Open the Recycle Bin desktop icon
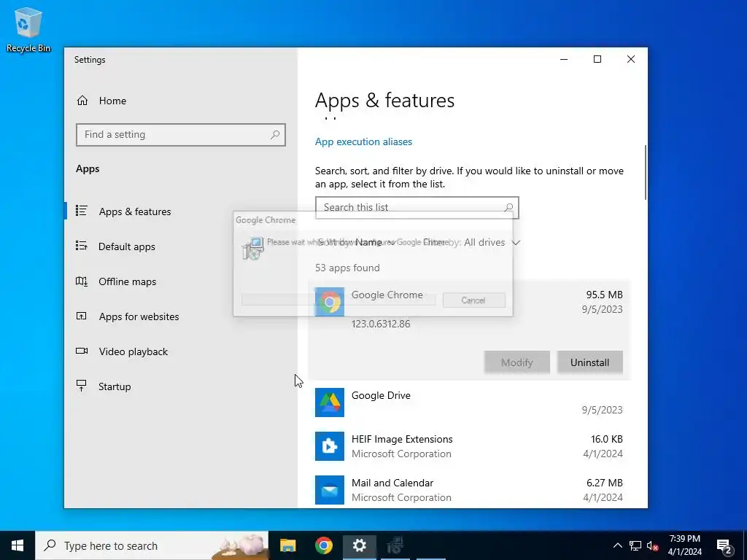 click(28, 29)
